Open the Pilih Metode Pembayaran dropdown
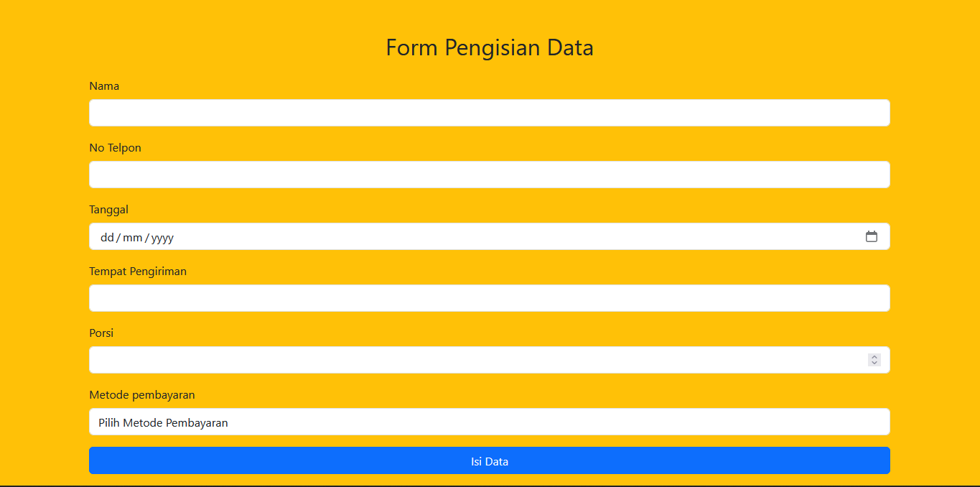Viewport: 980px width, 487px height. point(489,422)
